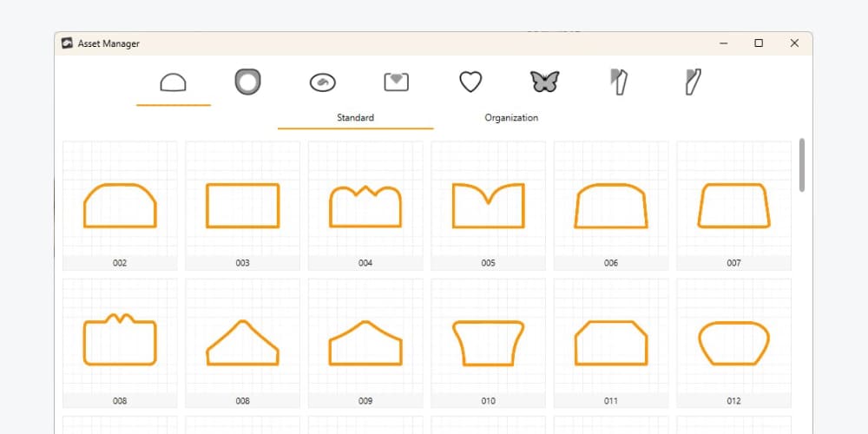Image resolution: width=868 pixels, height=434 pixels.
Task: Select shape thumbnail 002
Action: pyautogui.click(x=120, y=207)
